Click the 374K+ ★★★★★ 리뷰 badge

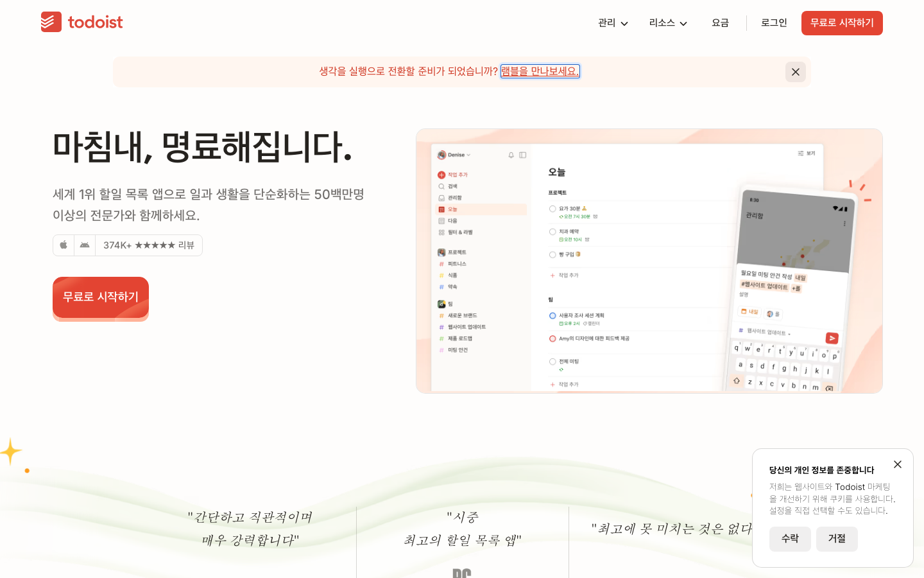[149, 245]
